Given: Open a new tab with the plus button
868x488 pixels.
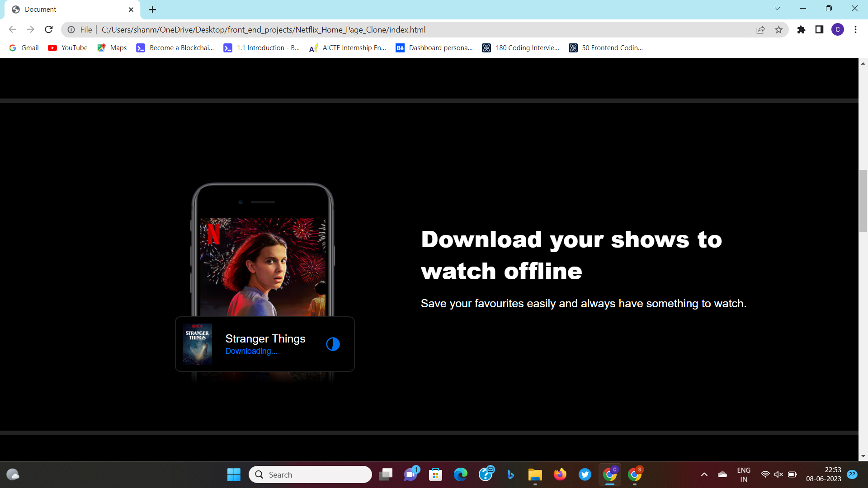Looking at the screenshot, I should pos(152,9).
